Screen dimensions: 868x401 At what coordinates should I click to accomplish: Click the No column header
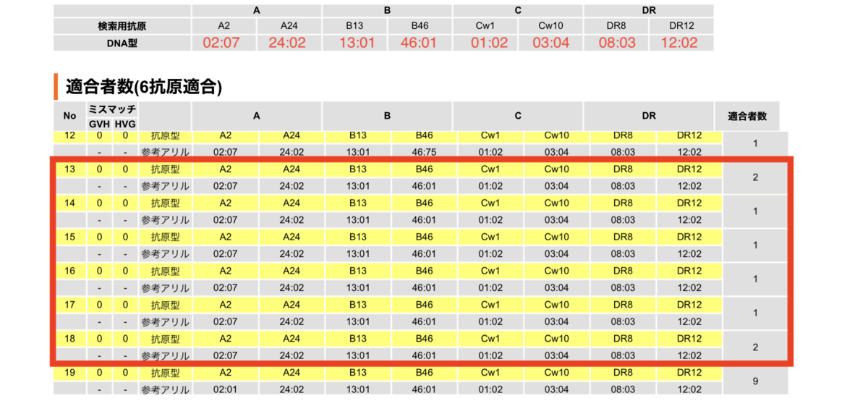[69, 116]
